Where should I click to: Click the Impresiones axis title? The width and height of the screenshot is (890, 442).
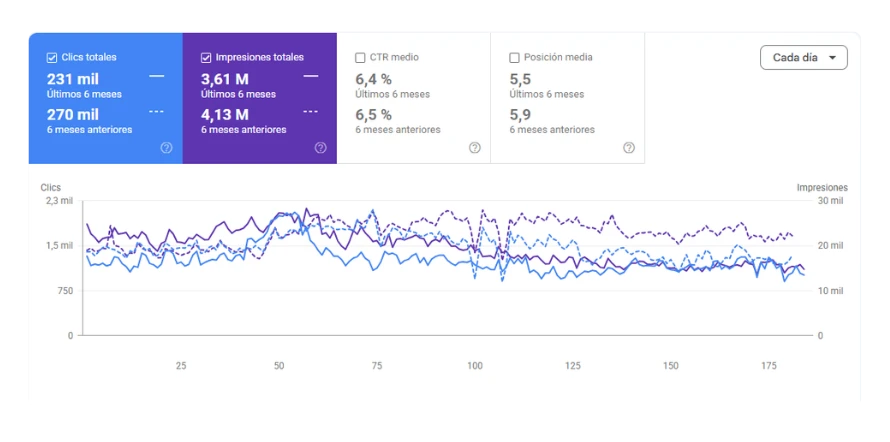[x=822, y=188]
